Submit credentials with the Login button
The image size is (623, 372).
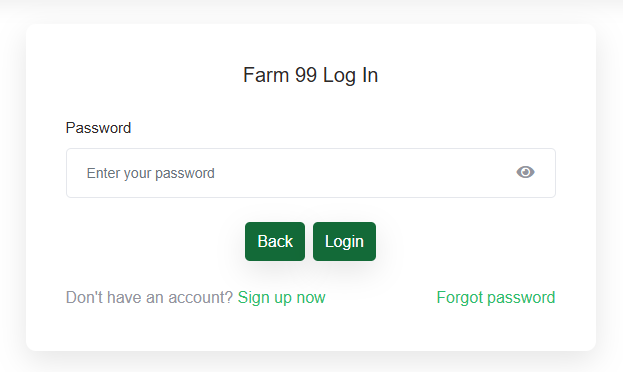(x=344, y=242)
